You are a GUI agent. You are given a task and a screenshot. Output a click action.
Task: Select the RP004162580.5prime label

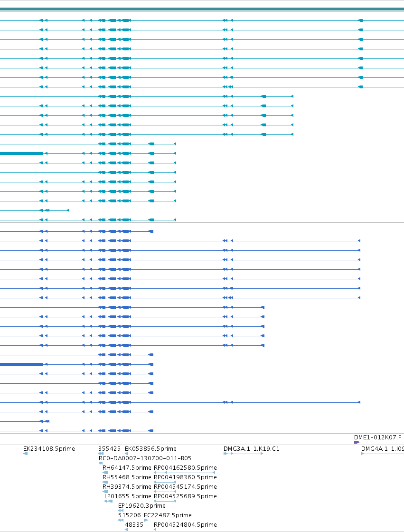click(x=185, y=467)
